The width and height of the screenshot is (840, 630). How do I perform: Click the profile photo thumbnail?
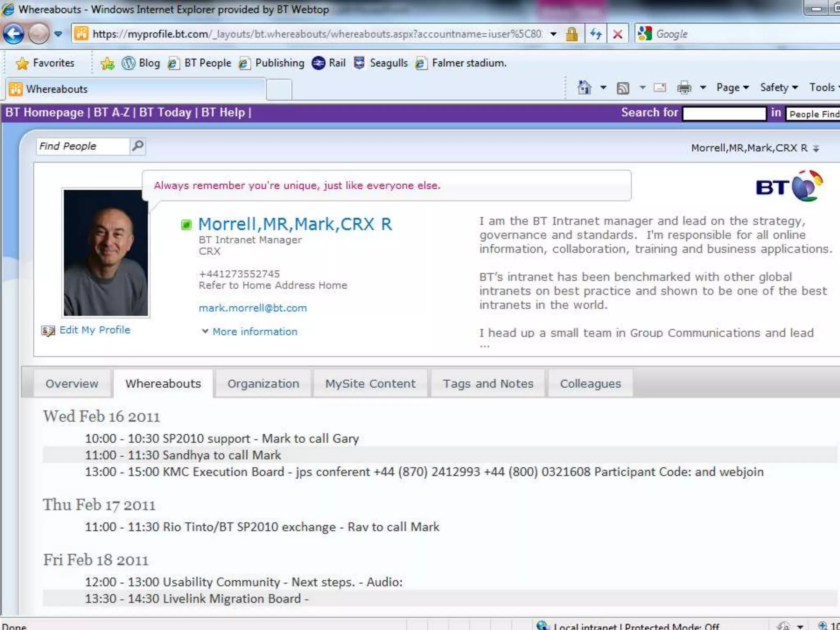[106, 253]
